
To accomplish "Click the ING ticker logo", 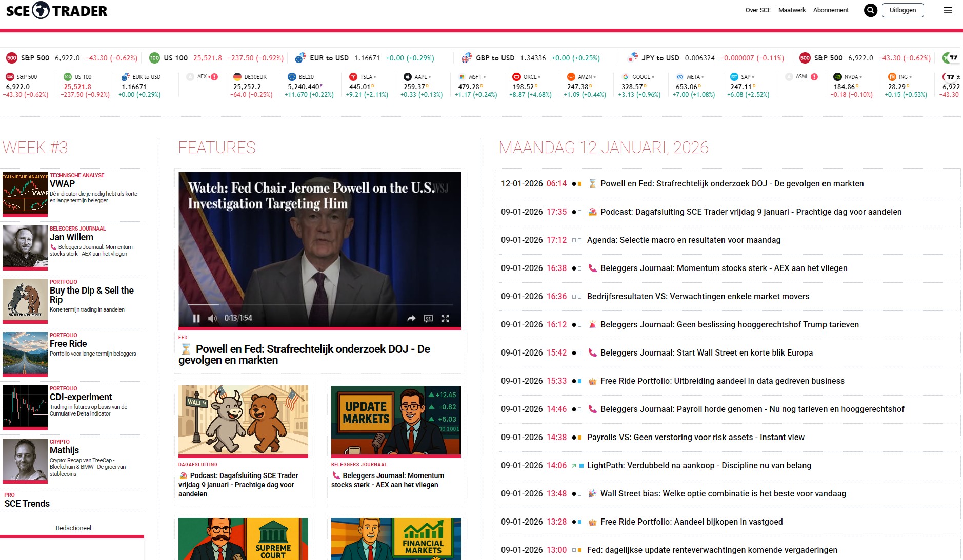I will pyautogui.click(x=892, y=77).
